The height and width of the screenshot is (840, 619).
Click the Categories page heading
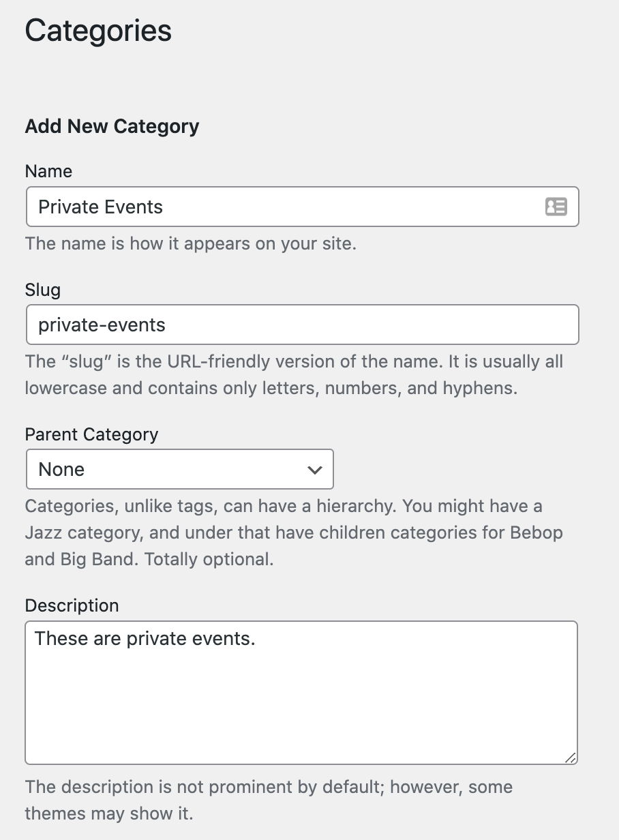(x=97, y=31)
